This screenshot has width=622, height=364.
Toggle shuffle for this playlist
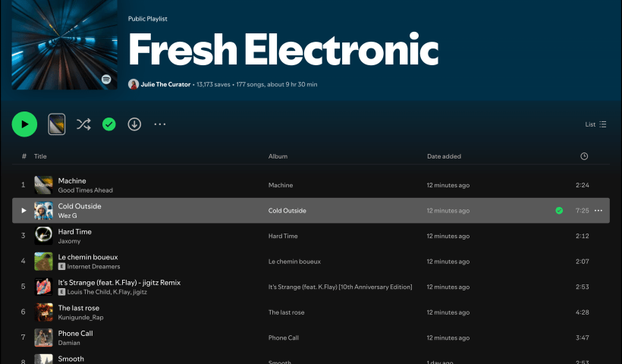(x=83, y=124)
